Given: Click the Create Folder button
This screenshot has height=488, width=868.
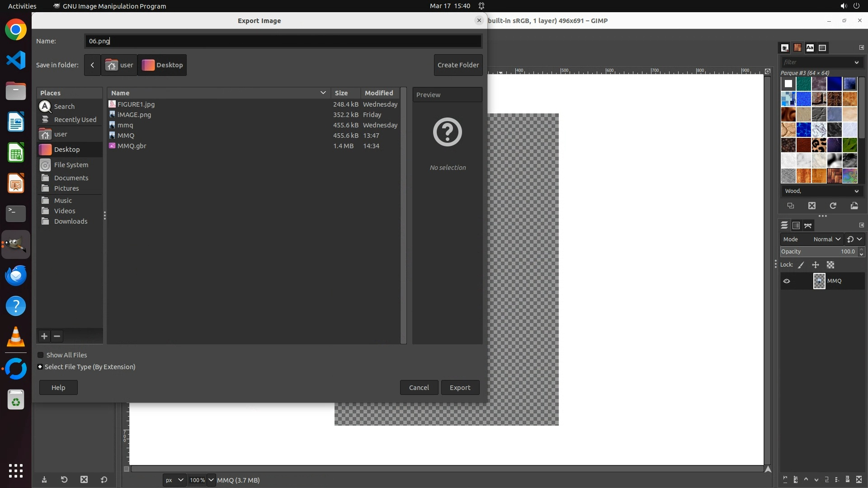Looking at the screenshot, I should pyautogui.click(x=458, y=65).
